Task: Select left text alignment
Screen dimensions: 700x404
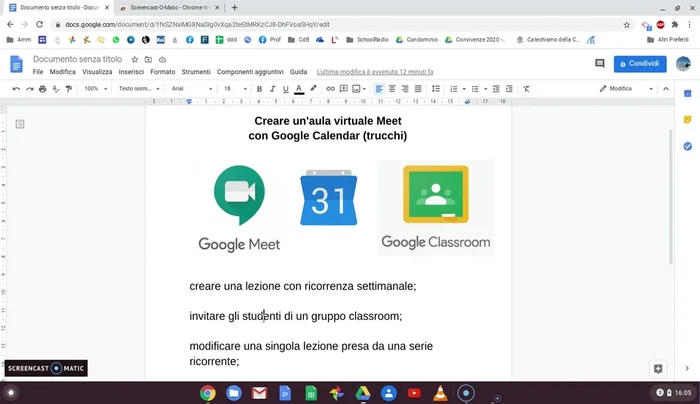Action: 379,89
